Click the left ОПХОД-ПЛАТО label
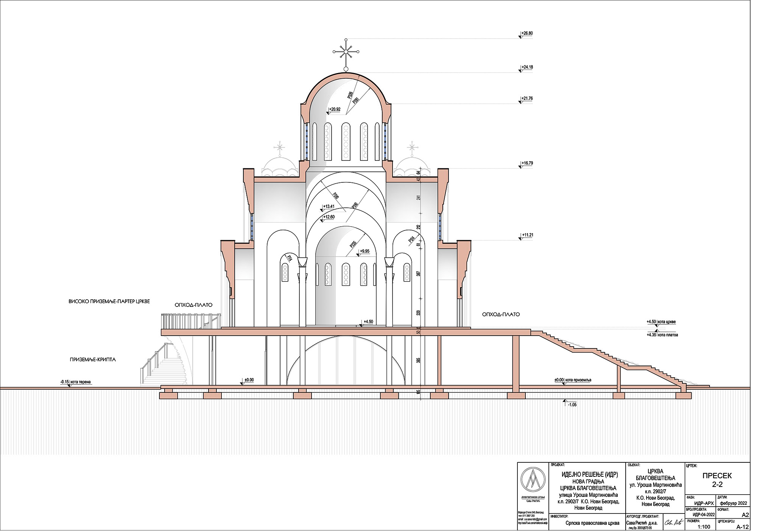The height and width of the screenshot is (532, 757). pyautogui.click(x=193, y=305)
